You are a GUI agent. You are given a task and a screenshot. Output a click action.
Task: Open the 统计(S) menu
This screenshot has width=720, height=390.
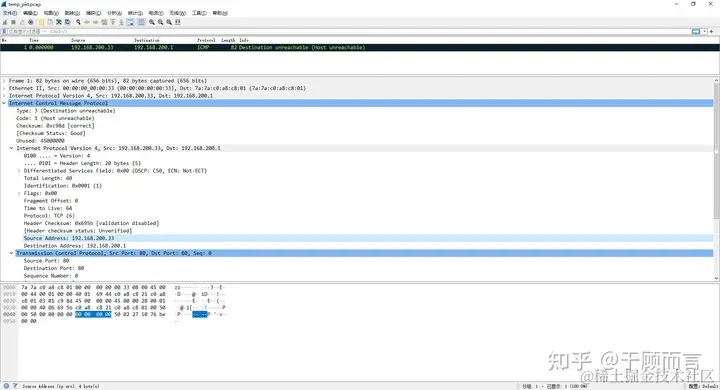pyautogui.click(x=135, y=13)
